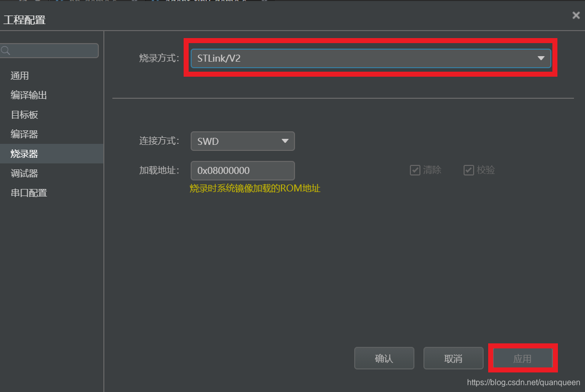This screenshot has height=392, width=585.
Task: Click the 加载地址 label
Action: (x=160, y=170)
